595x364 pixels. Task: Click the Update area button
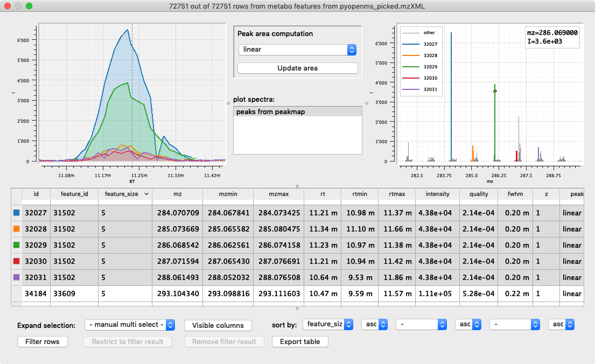297,68
